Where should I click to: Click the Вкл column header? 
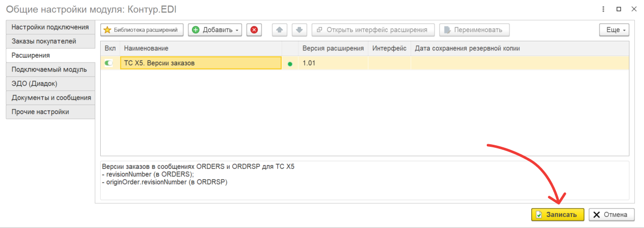(x=110, y=48)
